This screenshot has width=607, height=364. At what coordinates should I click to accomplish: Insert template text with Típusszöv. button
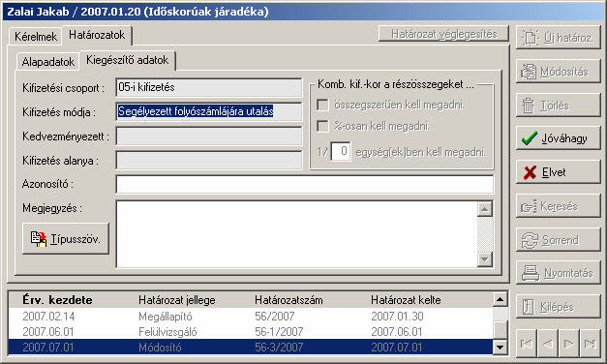click(x=66, y=238)
